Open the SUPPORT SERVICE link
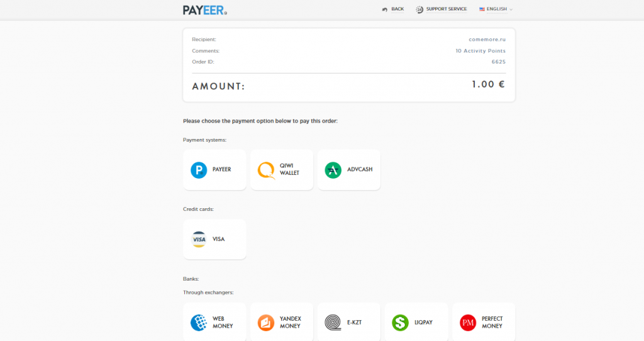The height and width of the screenshot is (341, 644). tap(447, 9)
